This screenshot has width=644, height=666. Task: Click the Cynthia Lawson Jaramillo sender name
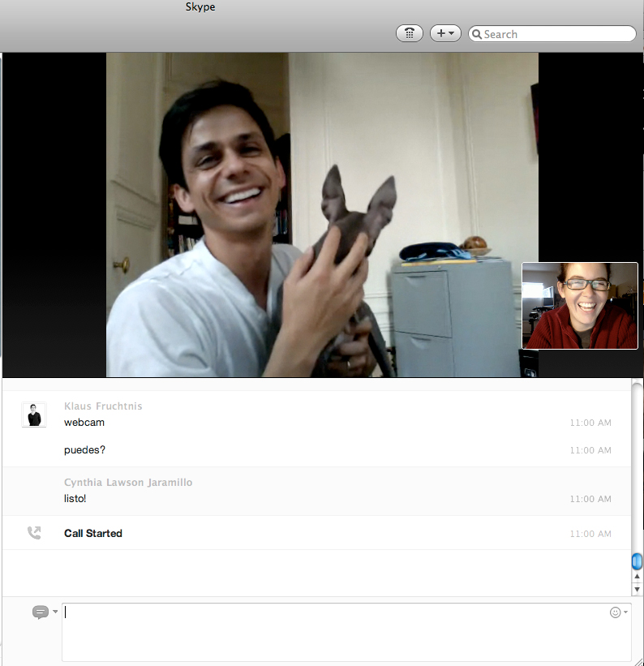pyautogui.click(x=128, y=483)
